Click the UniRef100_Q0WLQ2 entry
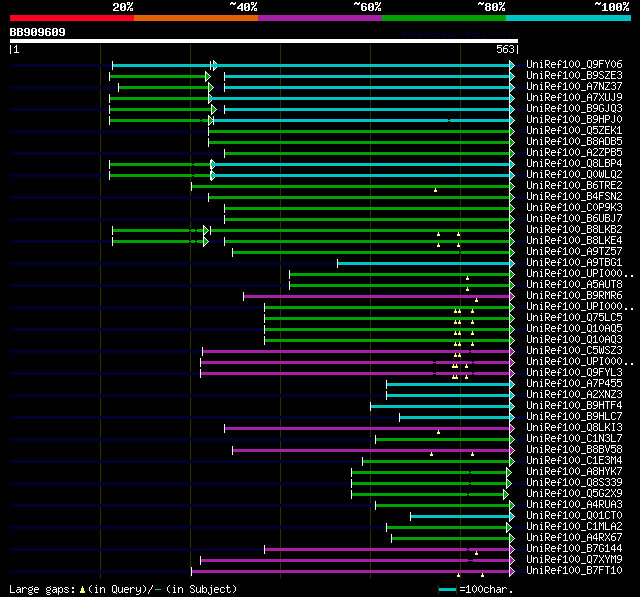The height and width of the screenshot is (597, 640). coord(574,175)
